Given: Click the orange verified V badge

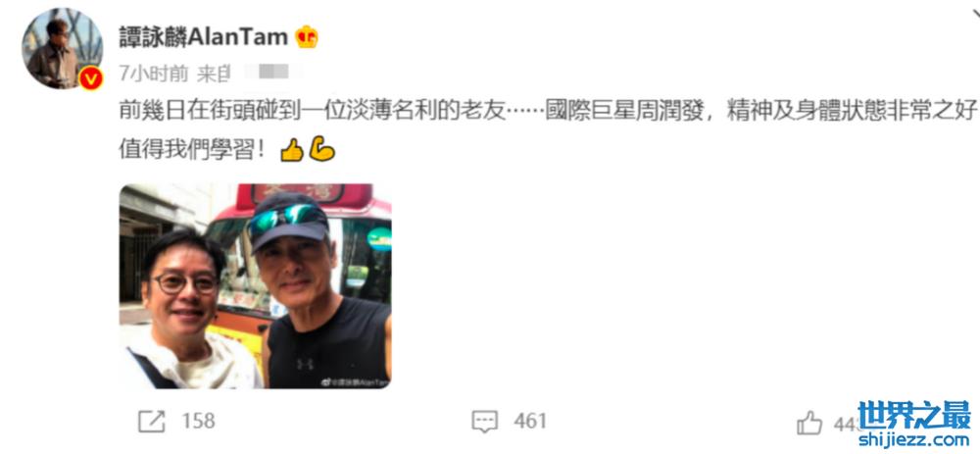Looking at the screenshot, I should point(91,78).
